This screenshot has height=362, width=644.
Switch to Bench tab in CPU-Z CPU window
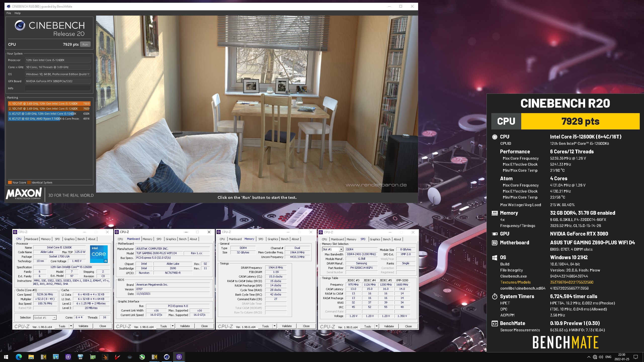coord(81,239)
